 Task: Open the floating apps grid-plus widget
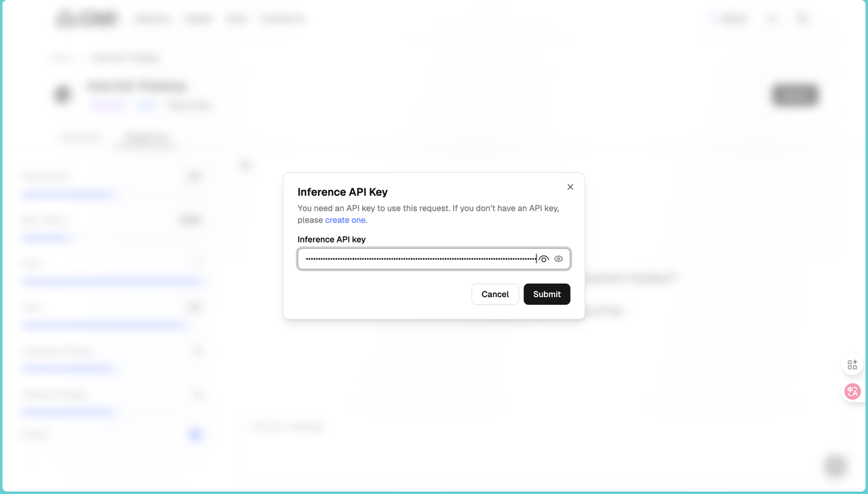pyautogui.click(x=852, y=365)
